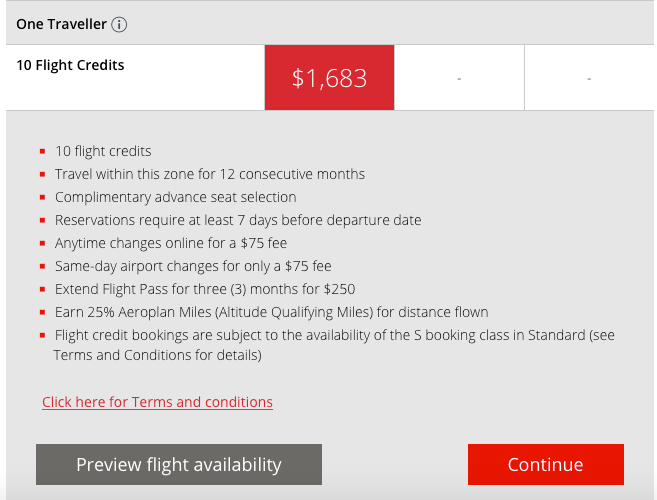Select the 7 days before departure line

(x=238, y=220)
